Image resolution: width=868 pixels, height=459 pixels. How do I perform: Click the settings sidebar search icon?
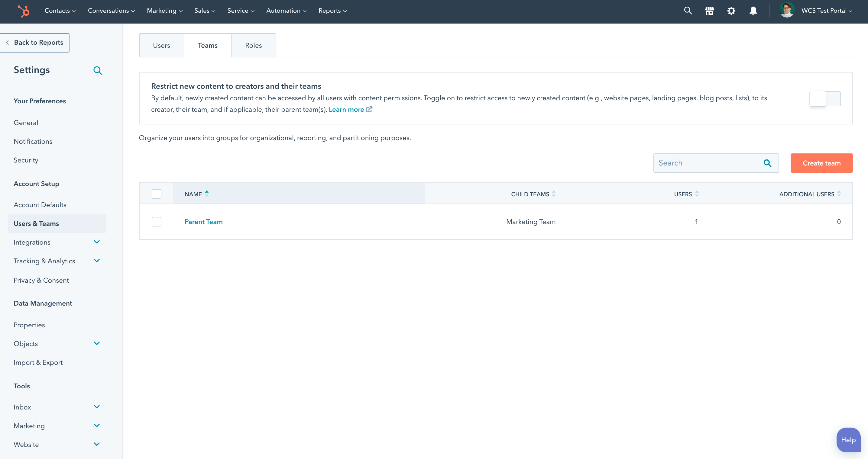point(98,70)
